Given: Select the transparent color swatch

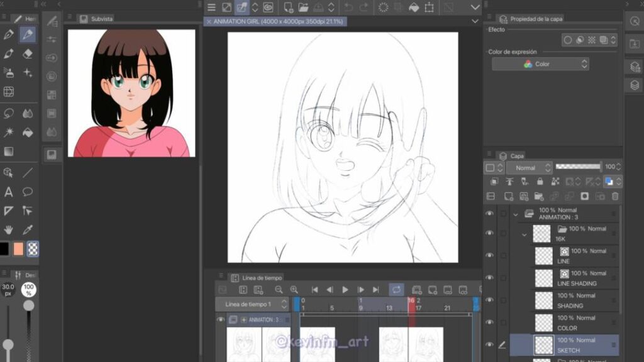Looking at the screenshot, I should click(33, 249).
